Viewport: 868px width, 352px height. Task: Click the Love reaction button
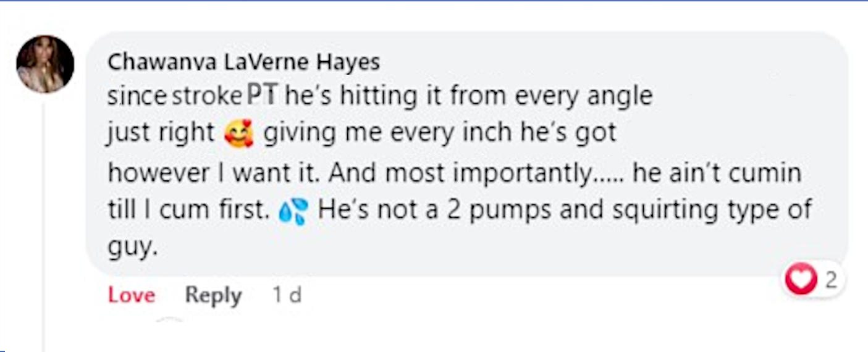[x=131, y=296]
